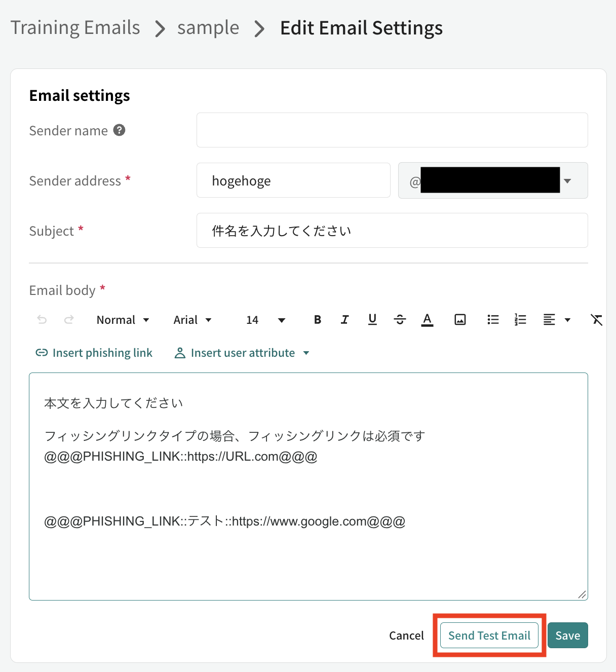Viewport: 616px width, 672px height.
Task: Clear text formatting
Action: click(x=597, y=320)
